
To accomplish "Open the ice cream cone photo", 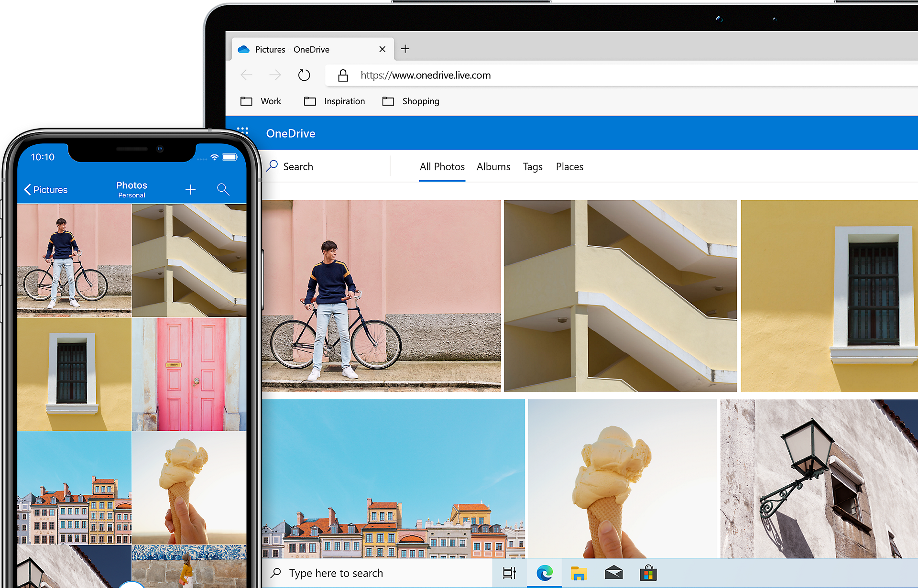I will click(622, 478).
